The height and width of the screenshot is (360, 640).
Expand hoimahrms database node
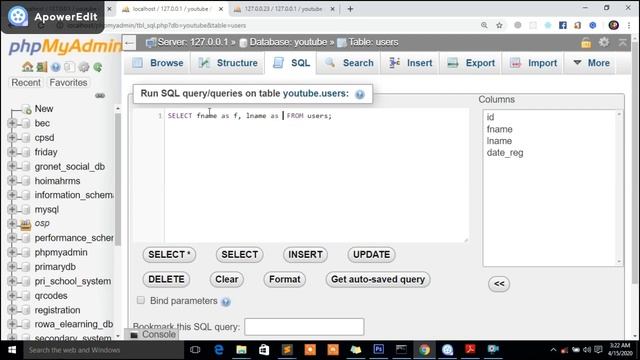click(12, 180)
